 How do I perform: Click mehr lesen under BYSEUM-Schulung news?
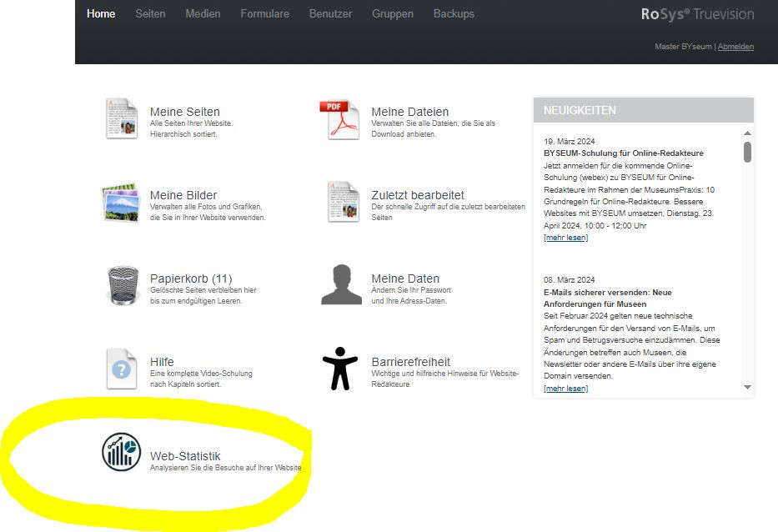565,238
